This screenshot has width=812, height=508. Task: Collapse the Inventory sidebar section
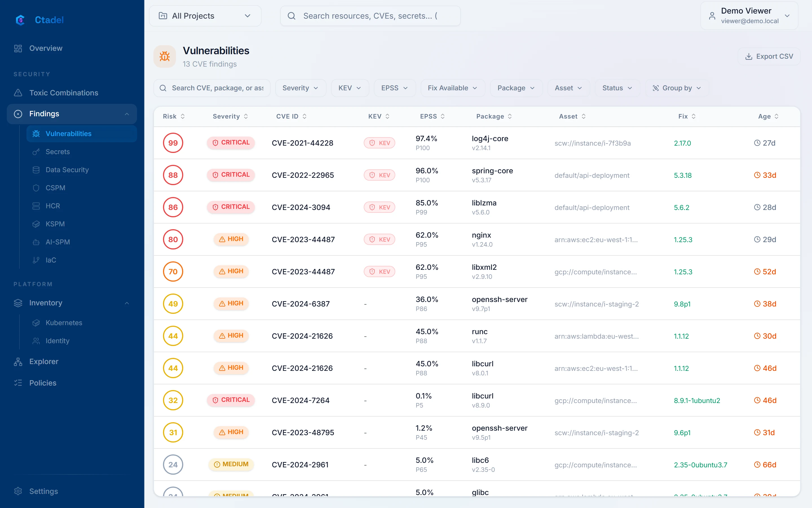tap(127, 303)
